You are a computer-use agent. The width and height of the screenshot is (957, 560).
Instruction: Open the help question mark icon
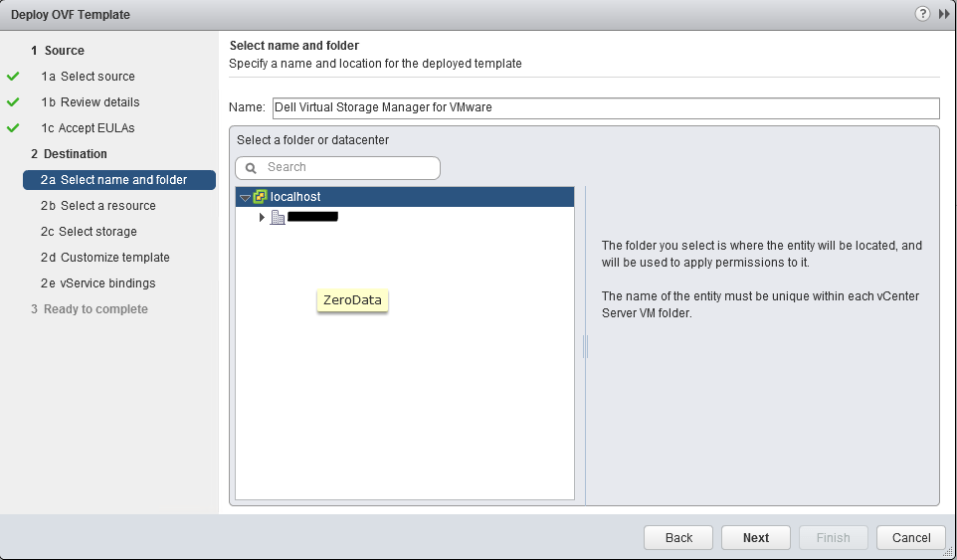924,14
